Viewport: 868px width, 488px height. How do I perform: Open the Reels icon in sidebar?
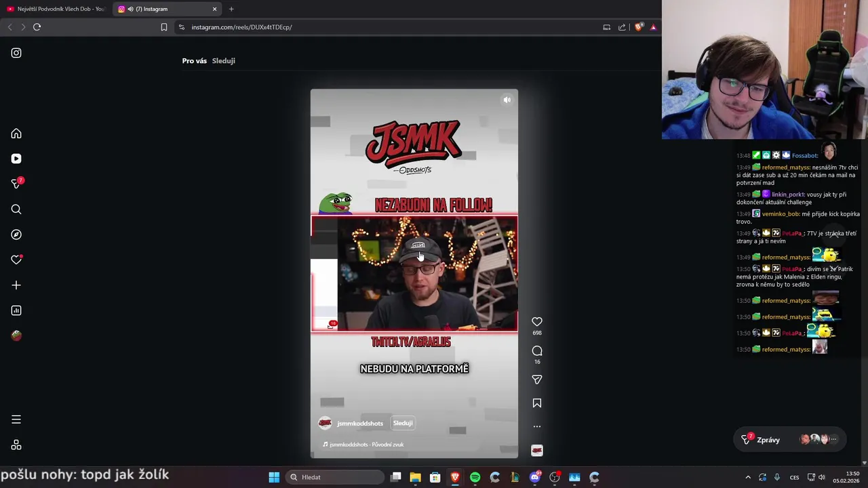[16, 159]
